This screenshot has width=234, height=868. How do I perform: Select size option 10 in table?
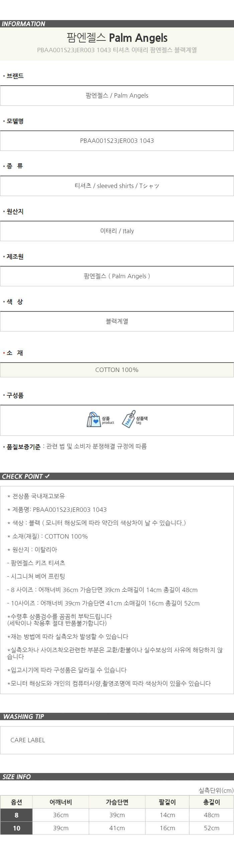click(x=16, y=828)
